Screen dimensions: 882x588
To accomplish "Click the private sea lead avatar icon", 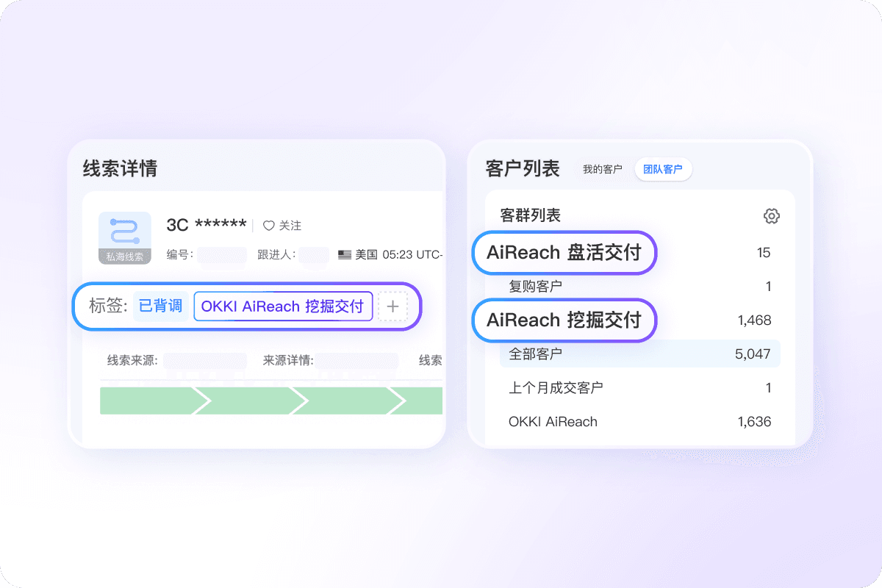I will point(125,237).
